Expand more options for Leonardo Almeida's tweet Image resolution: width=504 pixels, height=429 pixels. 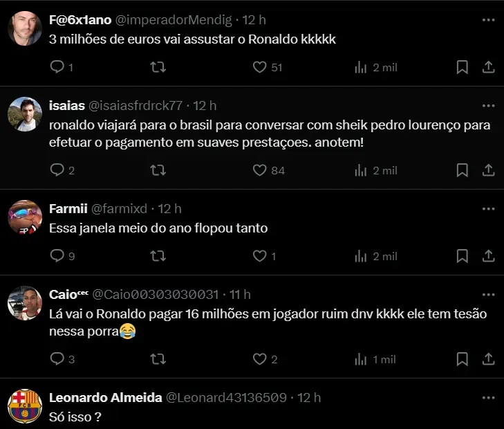pyautogui.click(x=488, y=398)
